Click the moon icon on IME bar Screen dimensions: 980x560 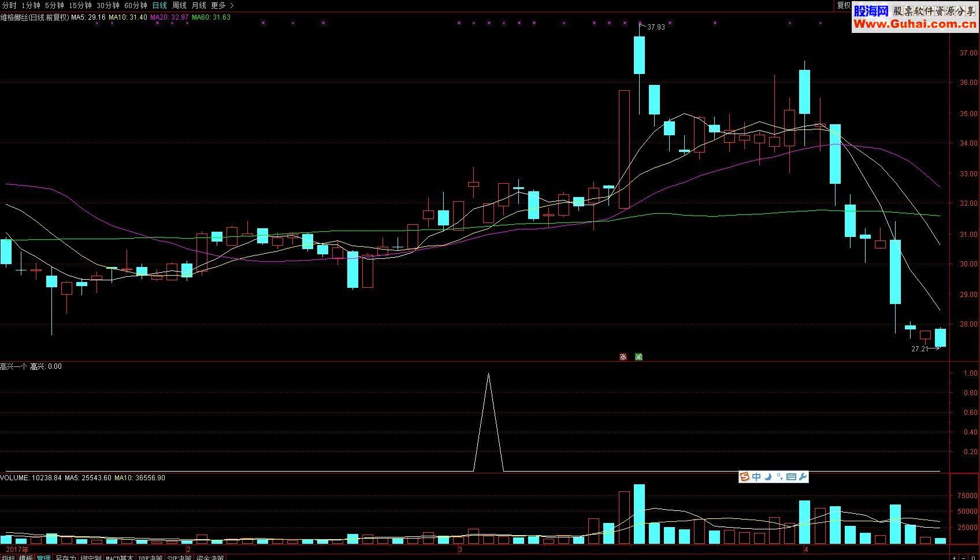(x=768, y=477)
